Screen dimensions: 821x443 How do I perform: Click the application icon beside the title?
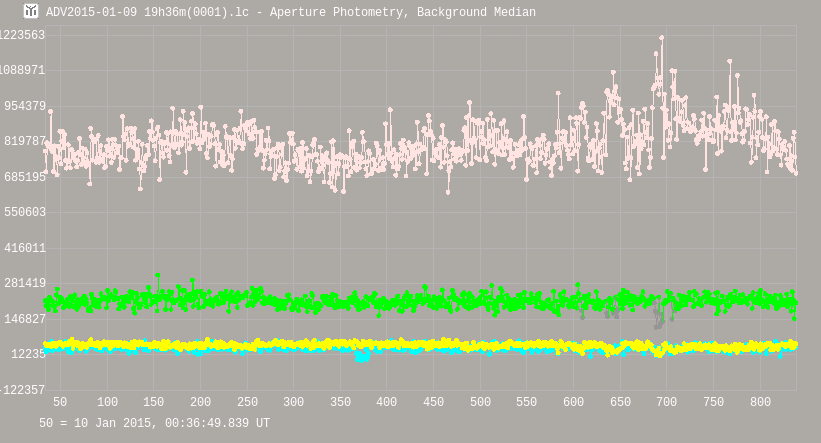(x=31, y=11)
